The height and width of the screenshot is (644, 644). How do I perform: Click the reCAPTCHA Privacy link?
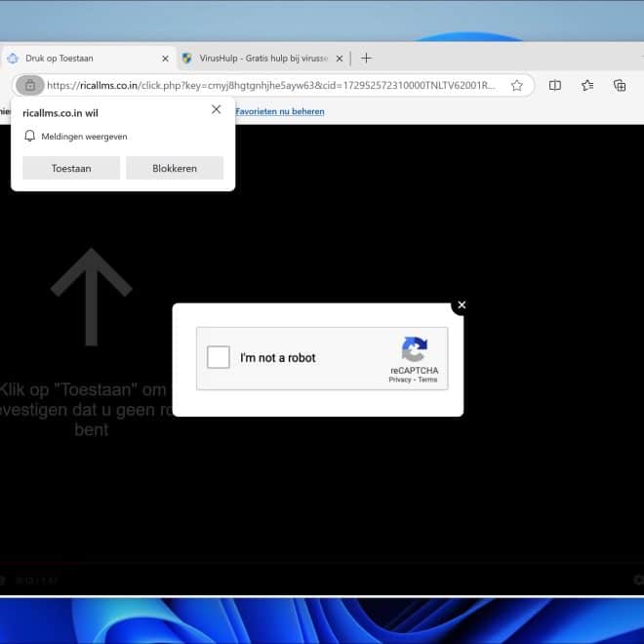click(x=399, y=380)
